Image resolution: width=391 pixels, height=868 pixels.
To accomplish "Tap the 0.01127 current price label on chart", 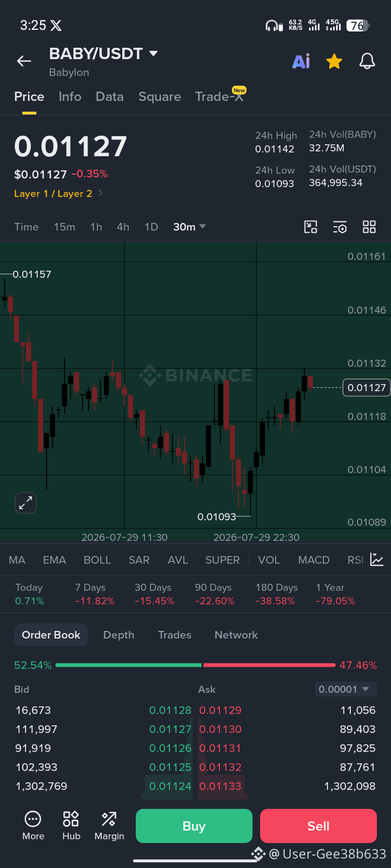I will pyautogui.click(x=367, y=387).
